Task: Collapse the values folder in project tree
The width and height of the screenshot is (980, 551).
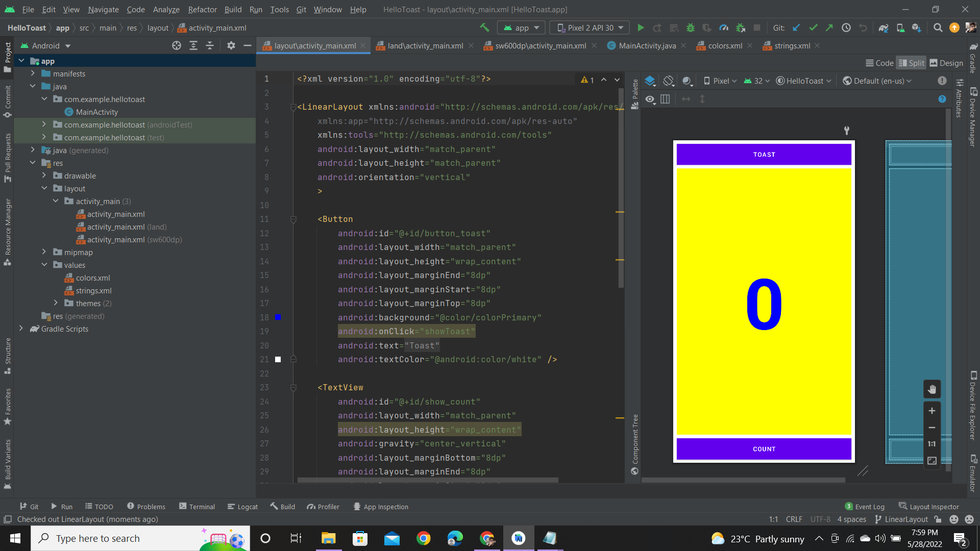Action: point(44,265)
